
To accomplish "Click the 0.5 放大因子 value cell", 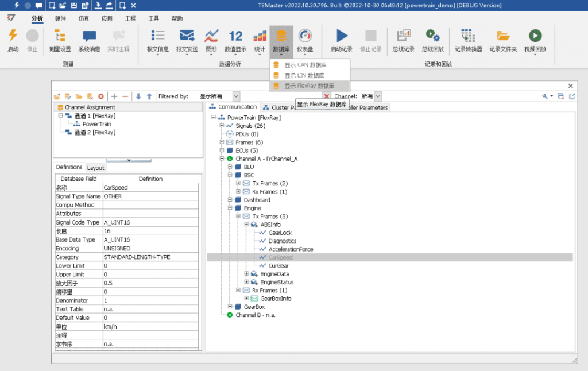I will 150,283.
